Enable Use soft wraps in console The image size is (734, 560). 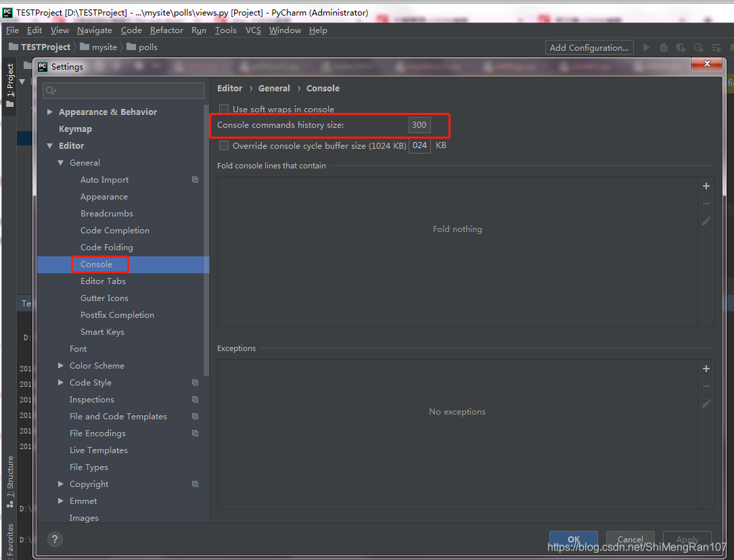pyautogui.click(x=224, y=109)
